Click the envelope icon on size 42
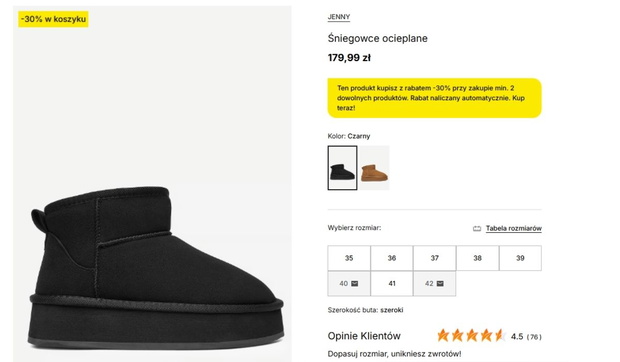 point(440,283)
